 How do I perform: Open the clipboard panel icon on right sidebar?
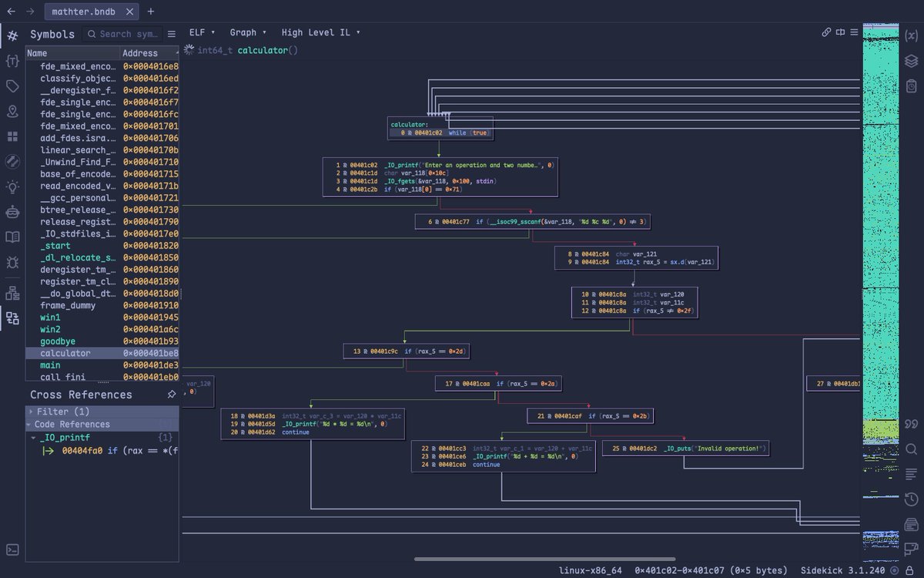click(x=911, y=86)
